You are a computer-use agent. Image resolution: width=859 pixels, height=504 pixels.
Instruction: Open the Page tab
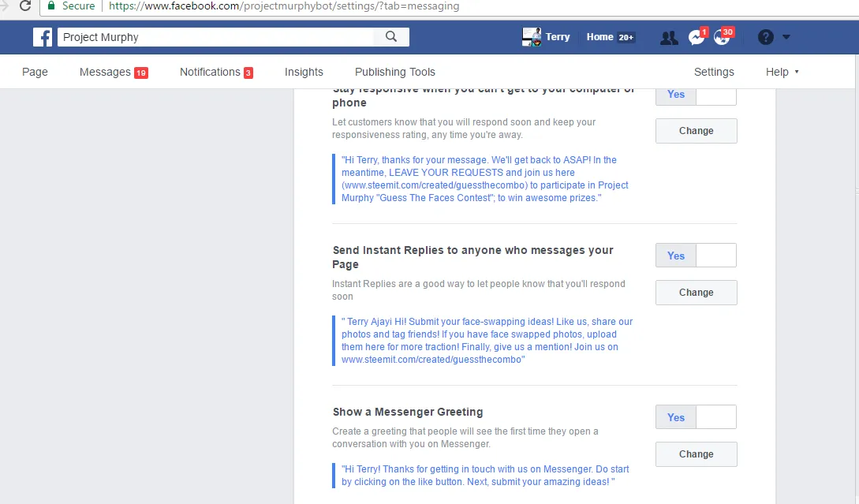click(x=35, y=72)
